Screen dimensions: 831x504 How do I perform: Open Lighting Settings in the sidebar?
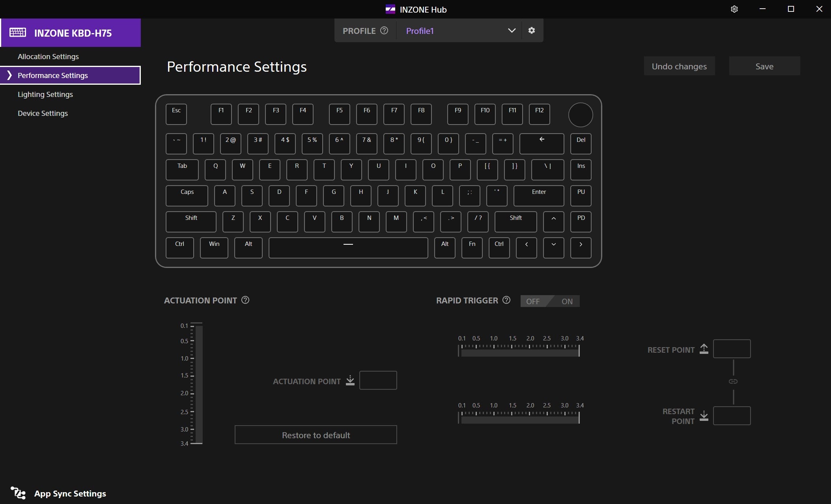[x=45, y=94]
